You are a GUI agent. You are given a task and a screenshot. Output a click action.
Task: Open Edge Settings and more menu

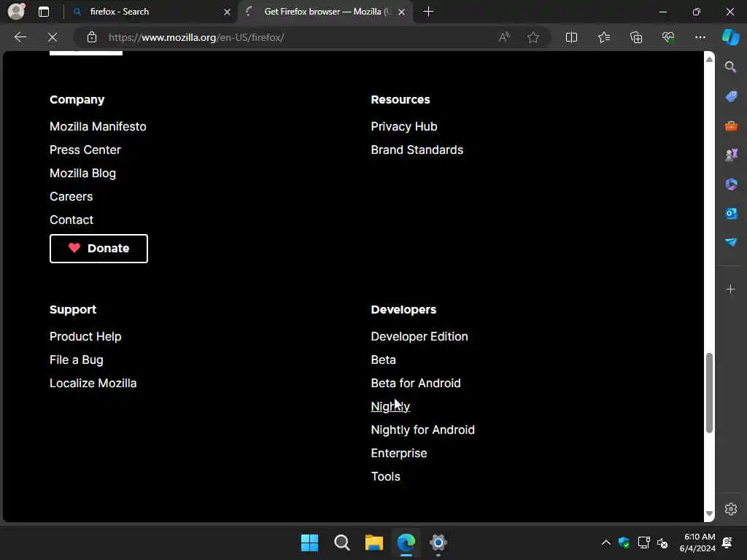(700, 37)
